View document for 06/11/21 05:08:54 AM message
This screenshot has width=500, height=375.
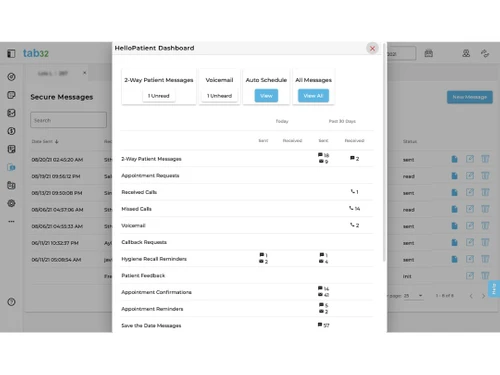point(454,259)
